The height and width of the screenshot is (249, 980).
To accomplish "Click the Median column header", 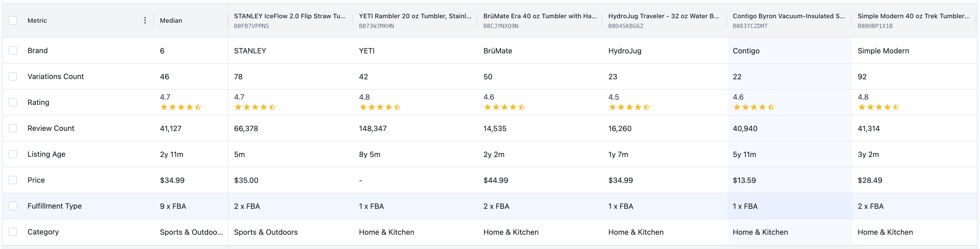I will [170, 20].
